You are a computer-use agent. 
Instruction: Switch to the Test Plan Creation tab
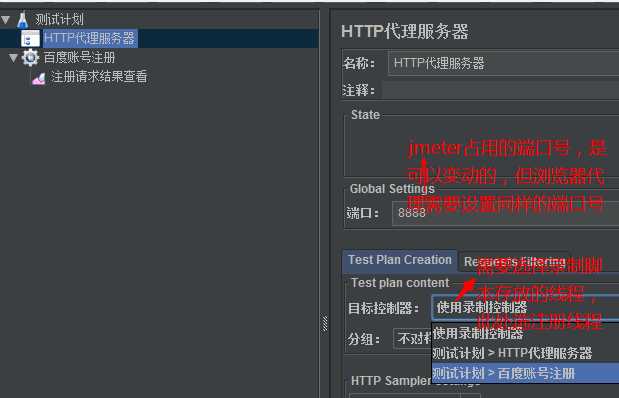(400, 261)
